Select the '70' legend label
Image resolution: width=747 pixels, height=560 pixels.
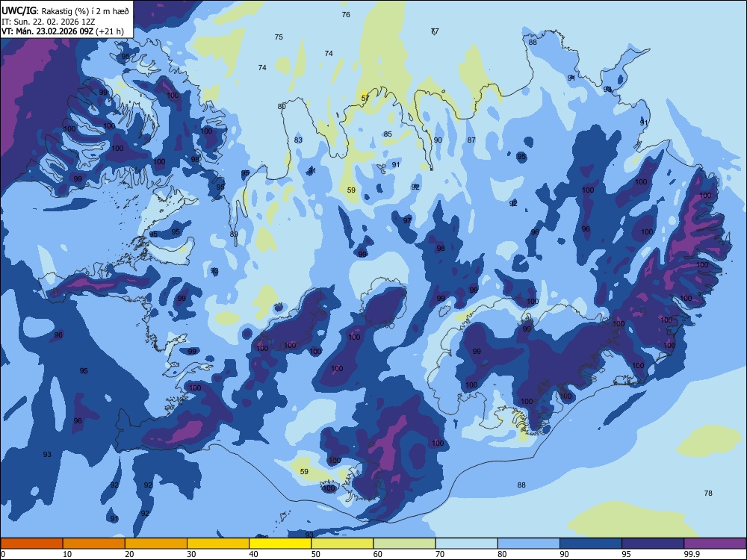(x=440, y=554)
